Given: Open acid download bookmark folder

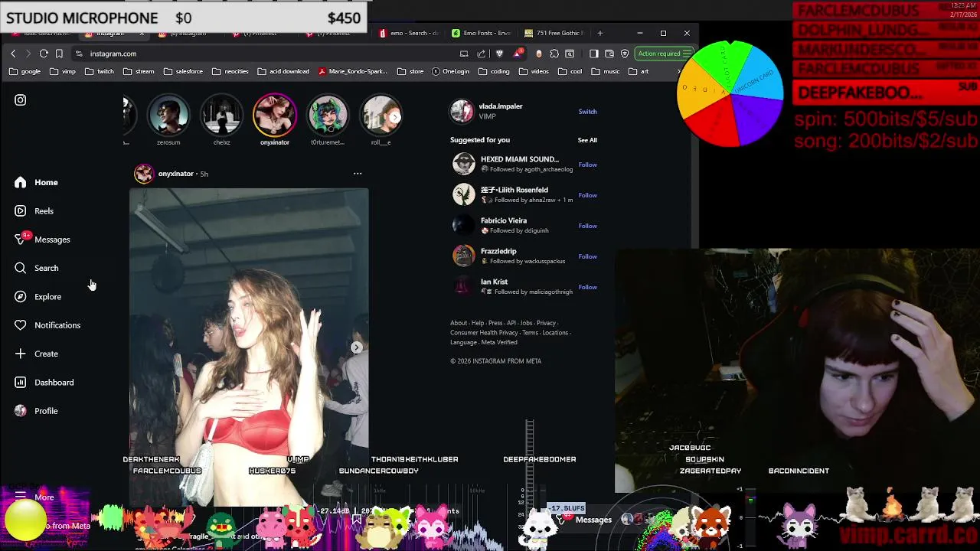Looking at the screenshot, I should [283, 71].
